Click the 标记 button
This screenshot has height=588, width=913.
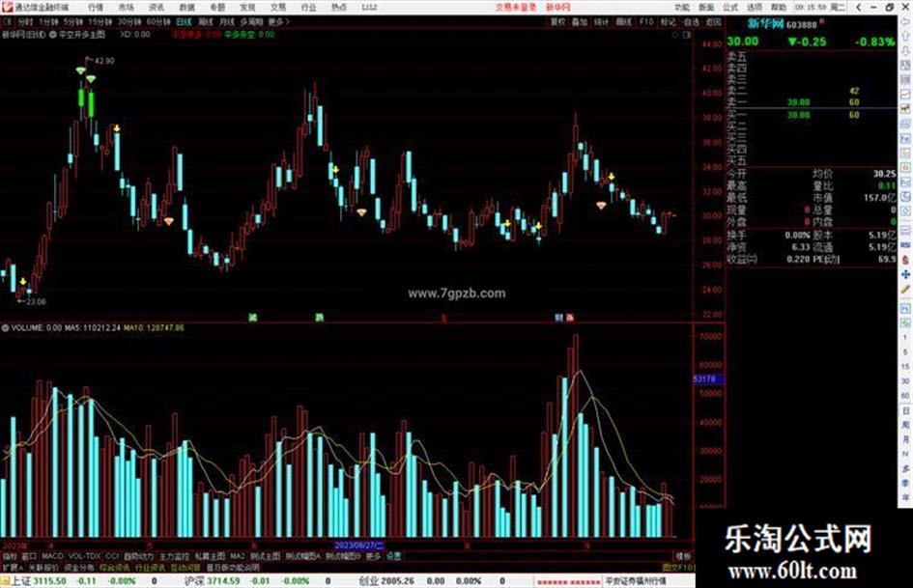point(668,21)
